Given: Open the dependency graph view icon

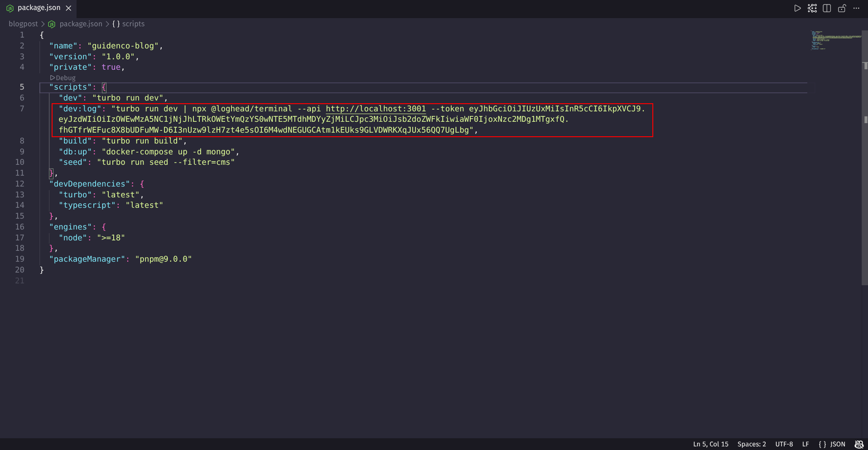Looking at the screenshot, I should tap(812, 8).
